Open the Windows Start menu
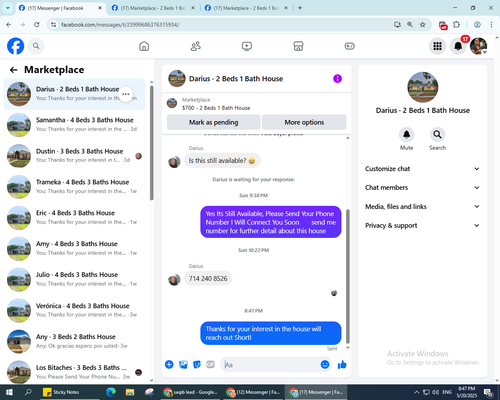 [9, 392]
